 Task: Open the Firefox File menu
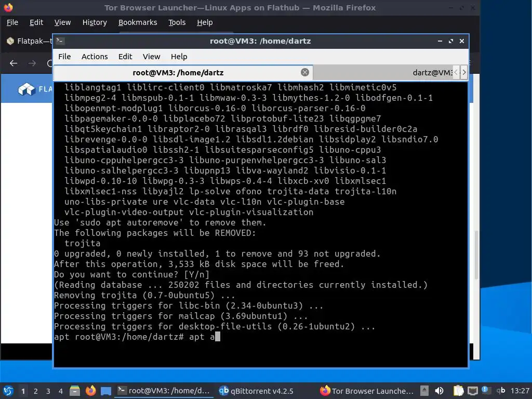12,22
